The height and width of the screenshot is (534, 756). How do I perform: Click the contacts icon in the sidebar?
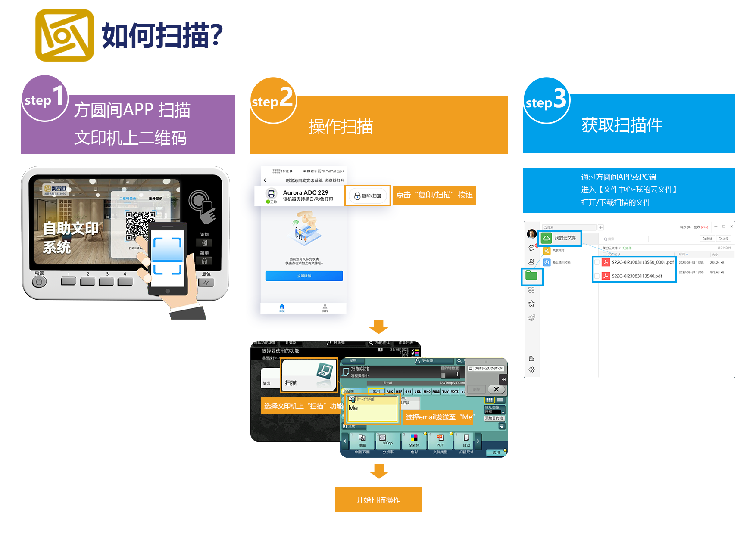coord(531,262)
